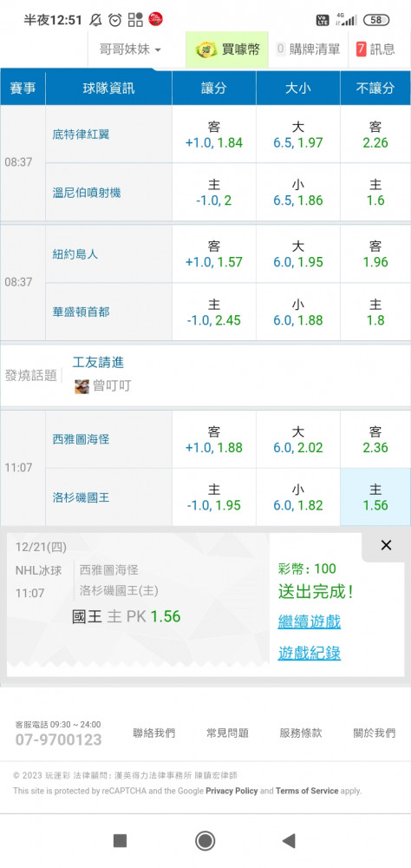This screenshot has height=868, width=411.
Task: Select 紐約島人 大 6.0, 1.95 over bet
Action: [x=298, y=254]
